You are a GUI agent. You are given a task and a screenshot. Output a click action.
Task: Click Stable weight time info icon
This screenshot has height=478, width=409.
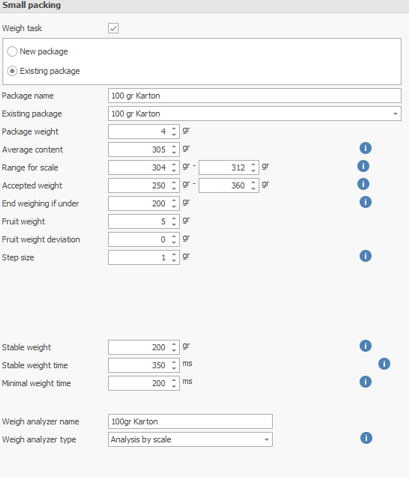point(384,364)
